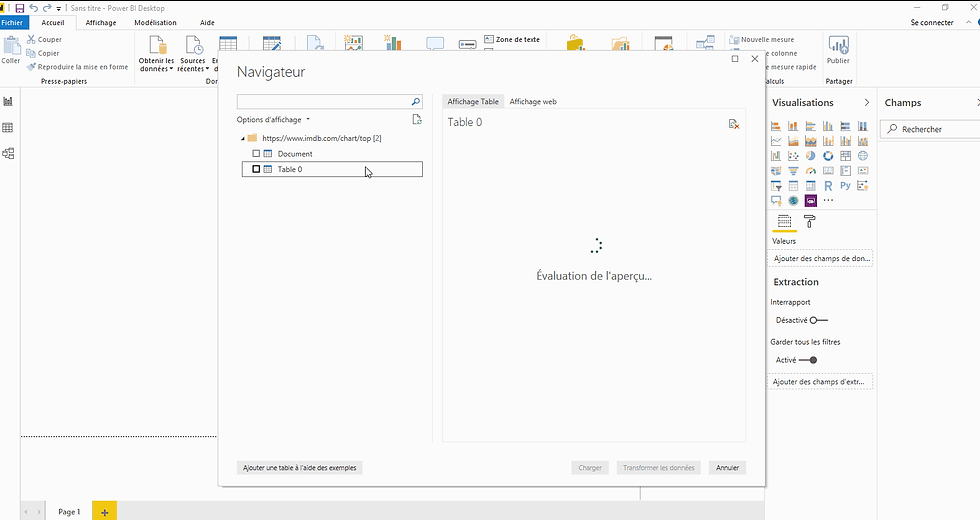980x520 pixels.
Task: Open the Options d'affichage dropdown
Action: click(x=273, y=119)
